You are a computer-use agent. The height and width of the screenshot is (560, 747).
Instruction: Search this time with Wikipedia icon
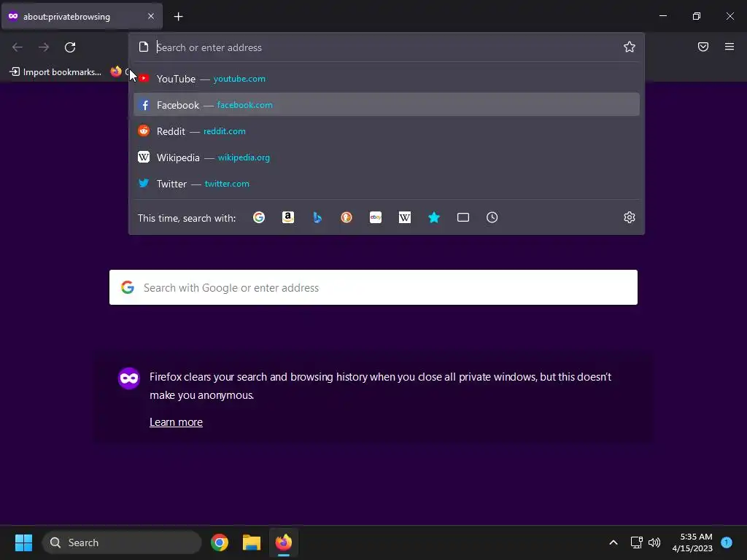click(x=404, y=217)
